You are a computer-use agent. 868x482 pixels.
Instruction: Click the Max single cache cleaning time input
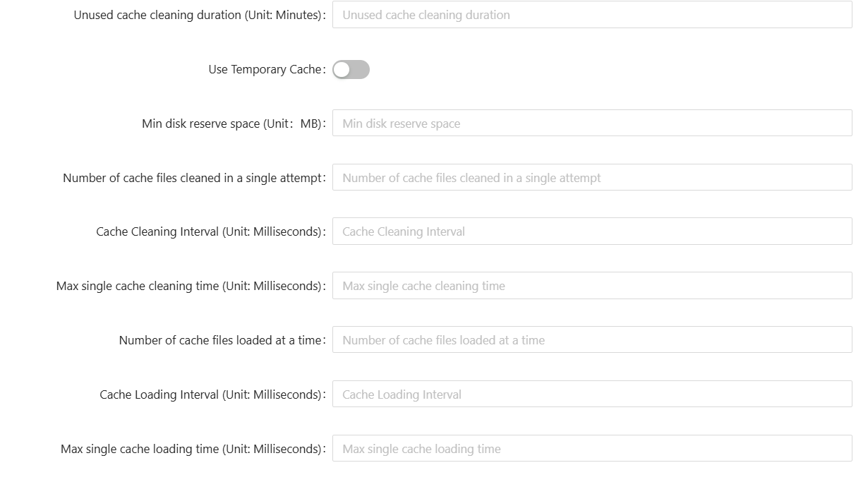tap(591, 286)
